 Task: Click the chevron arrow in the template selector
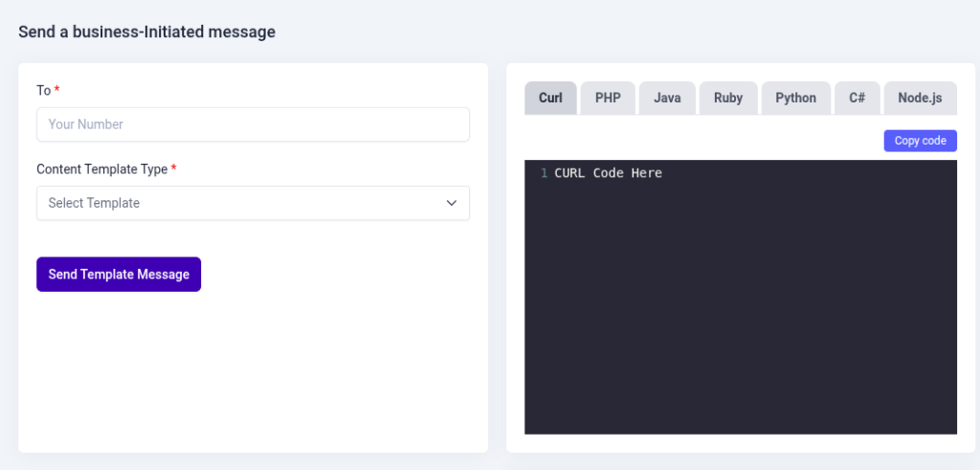[x=452, y=203]
